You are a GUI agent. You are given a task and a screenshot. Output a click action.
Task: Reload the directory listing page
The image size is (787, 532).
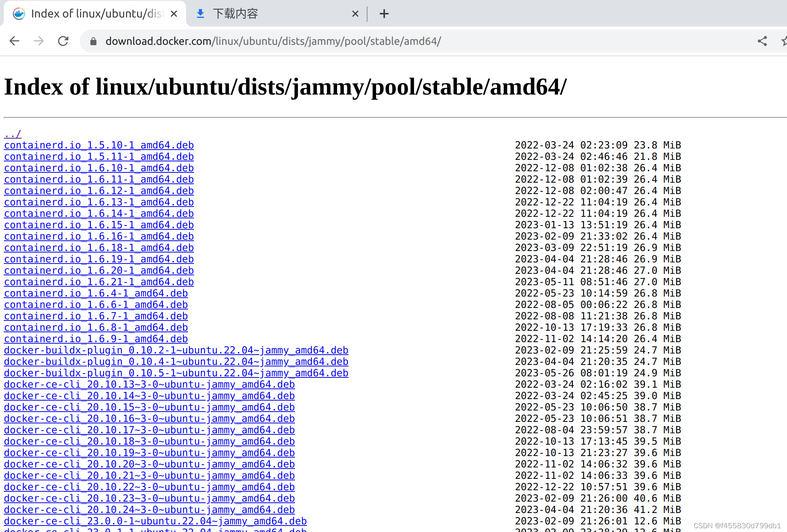tap(63, 41)
